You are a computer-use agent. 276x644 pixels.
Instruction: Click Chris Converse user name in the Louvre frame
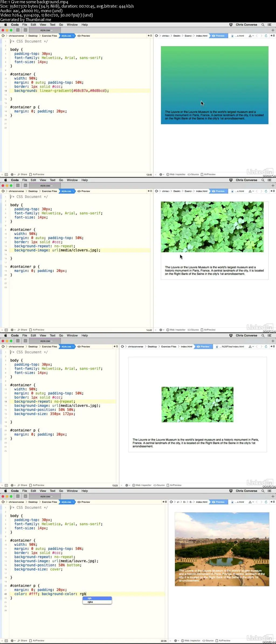246,491
